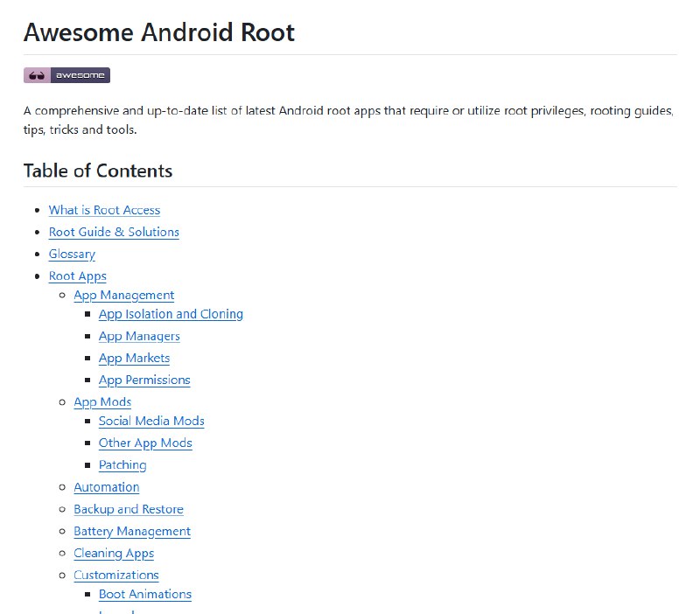Select App Isolation and Cloning link
Image resolution: width=700 pixels, height=614 pixels.
[171, 314]
